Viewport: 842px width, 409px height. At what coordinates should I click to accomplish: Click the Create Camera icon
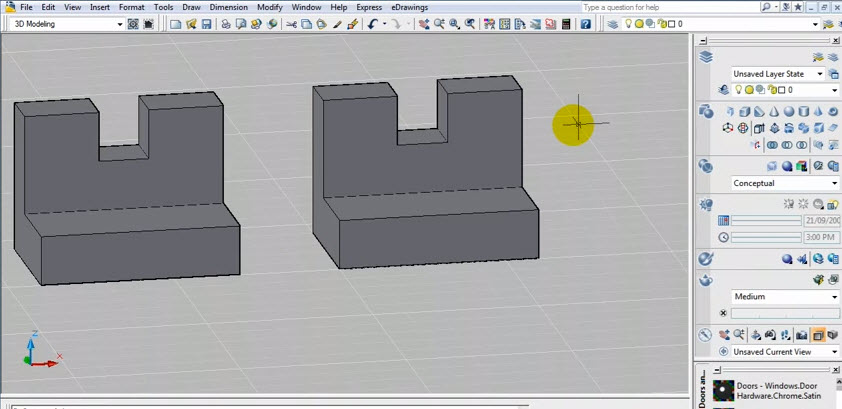tap(802, 335)
